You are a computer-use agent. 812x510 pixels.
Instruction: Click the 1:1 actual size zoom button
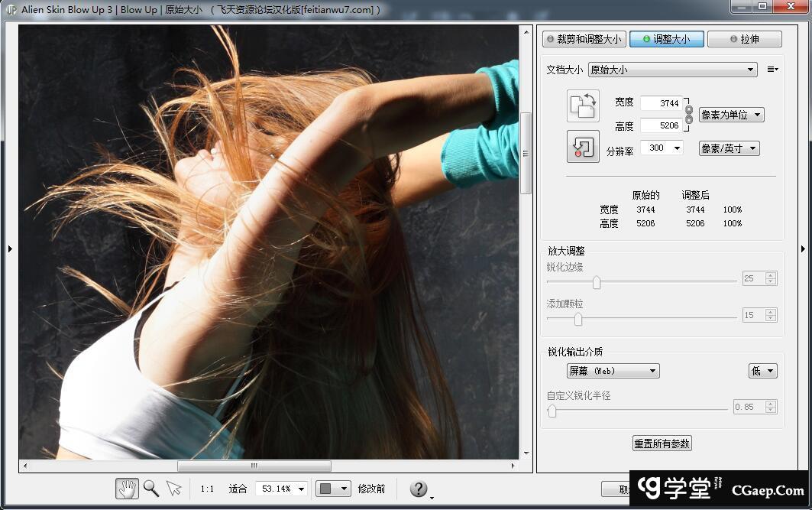point(207,489)
